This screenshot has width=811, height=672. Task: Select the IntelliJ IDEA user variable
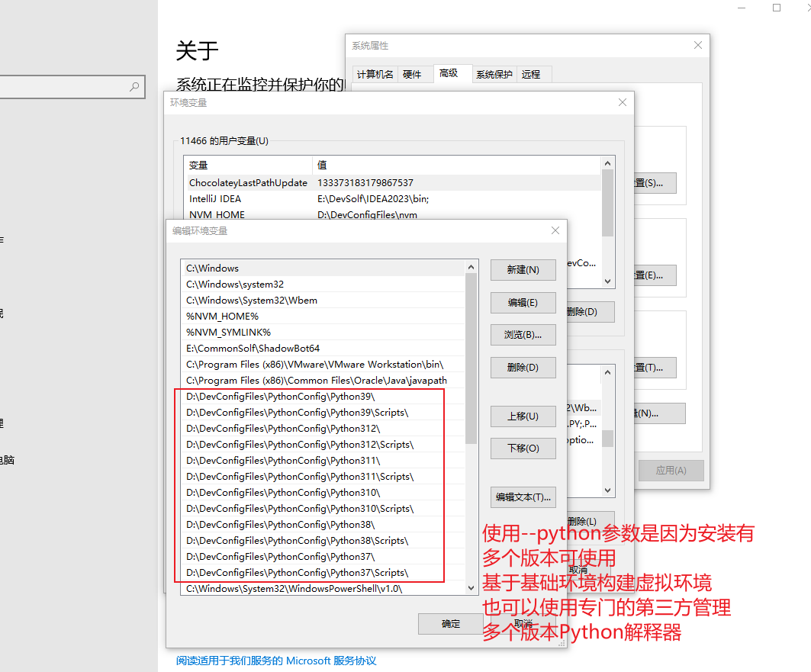393,199
